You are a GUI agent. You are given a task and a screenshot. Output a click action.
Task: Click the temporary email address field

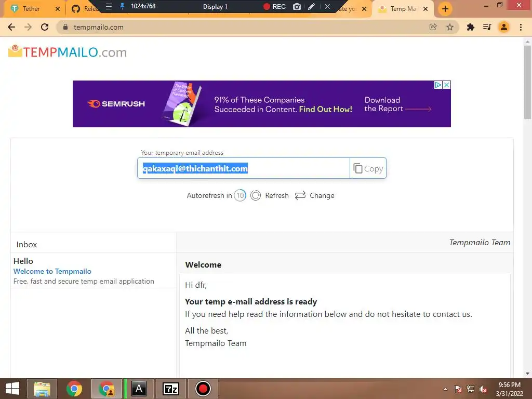point(244,168)
